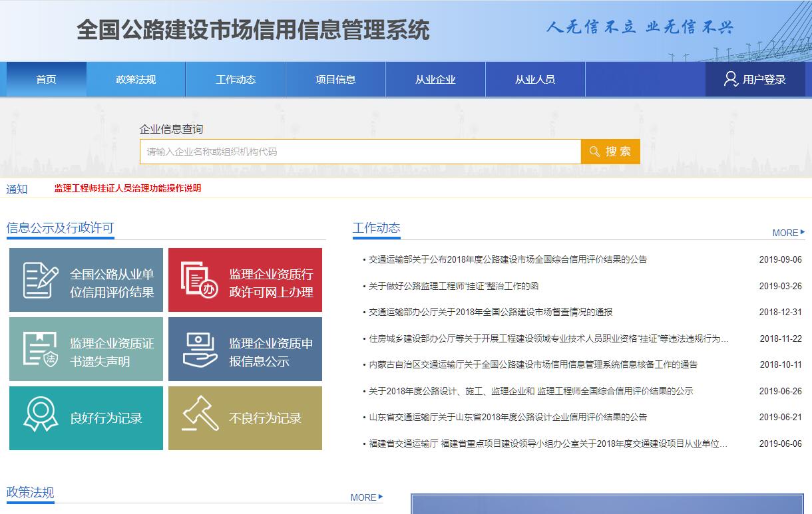Expand MORE beside 政策法规 heading

point(366,497)
